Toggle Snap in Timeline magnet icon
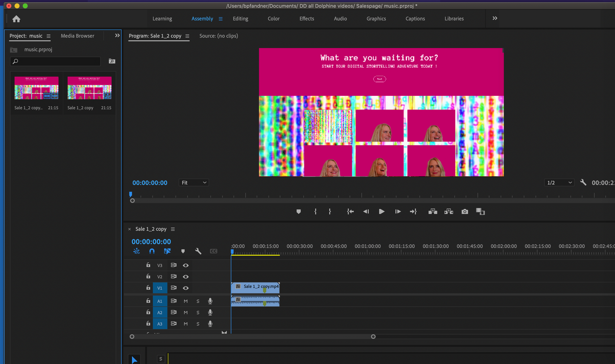Screen dimensions: 615x364 (x=152, y=251)
